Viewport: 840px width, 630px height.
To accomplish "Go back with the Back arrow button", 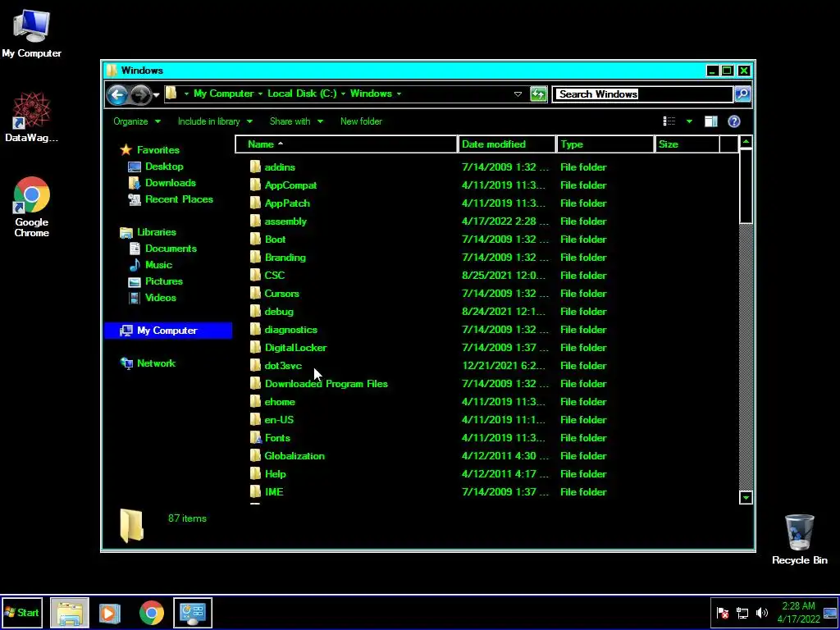I will [x=117, y=95].
